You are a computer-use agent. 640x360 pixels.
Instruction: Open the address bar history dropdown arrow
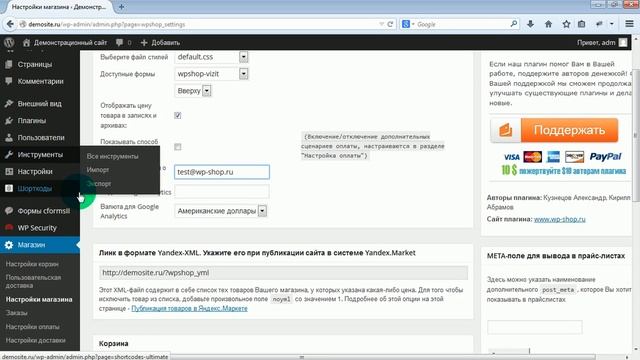click(381, 24)
